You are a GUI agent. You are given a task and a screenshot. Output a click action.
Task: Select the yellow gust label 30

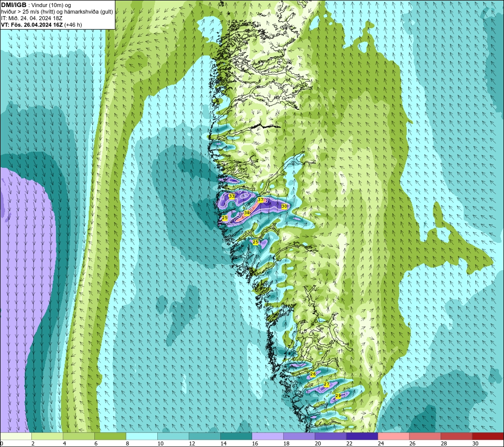click(284, 206)
